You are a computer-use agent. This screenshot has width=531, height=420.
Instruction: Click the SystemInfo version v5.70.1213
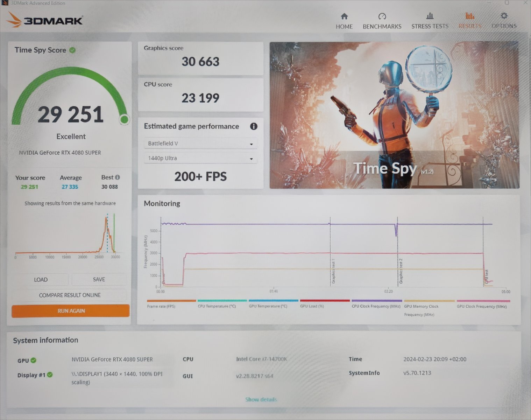point(417,373)
